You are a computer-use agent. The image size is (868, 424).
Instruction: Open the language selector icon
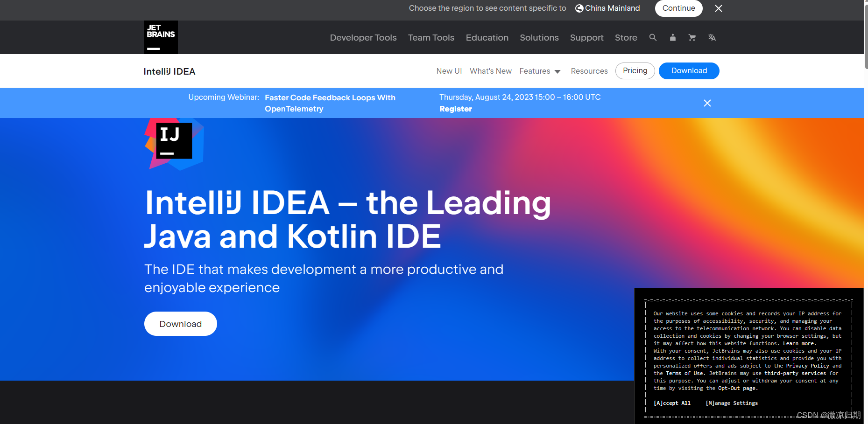click(712, 37)
